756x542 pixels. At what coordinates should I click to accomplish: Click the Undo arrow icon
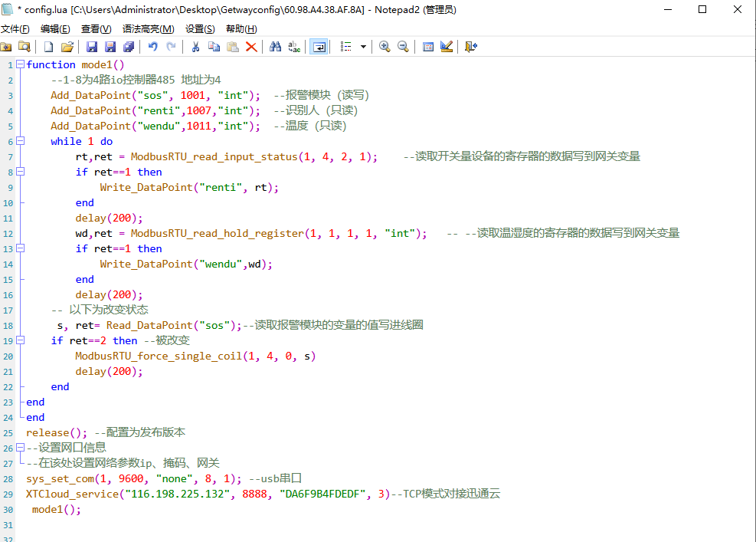point(152,47)
